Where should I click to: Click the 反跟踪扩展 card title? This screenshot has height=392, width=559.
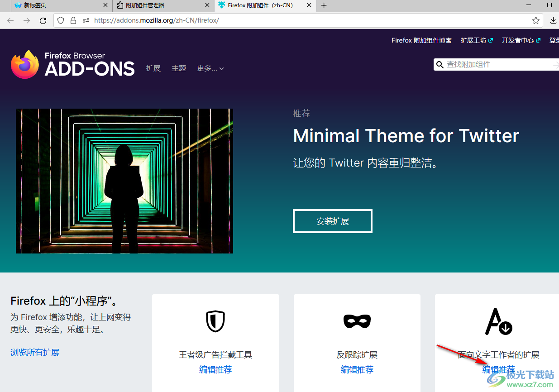coord(357,355)
